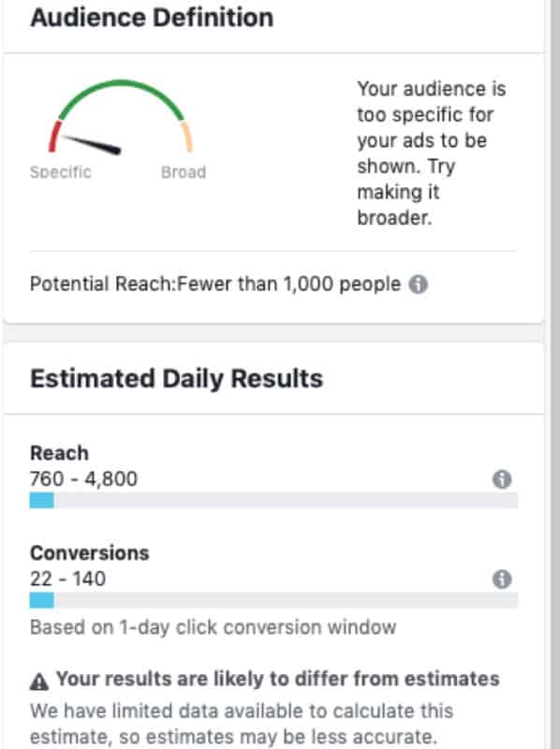Click the Potential Reach info icon
This screenshot has height=749, width=560.
click(418, 285)
